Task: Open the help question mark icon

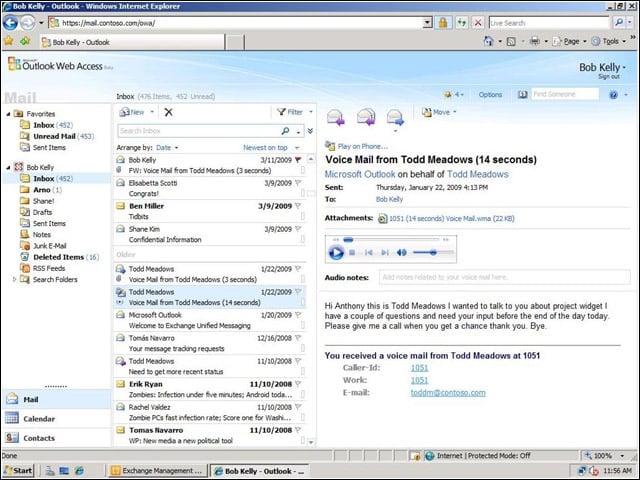Action: pyautogui.click(x=613, y=95)
